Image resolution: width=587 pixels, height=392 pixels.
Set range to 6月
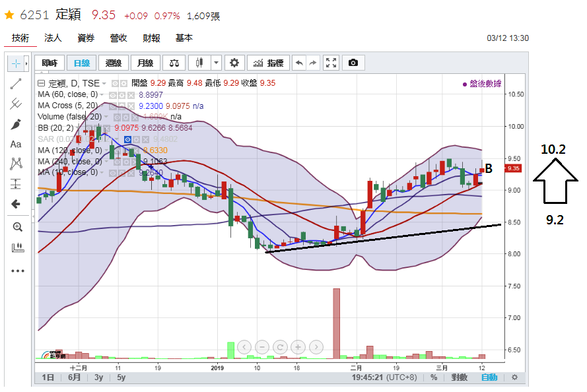[74, 377]
